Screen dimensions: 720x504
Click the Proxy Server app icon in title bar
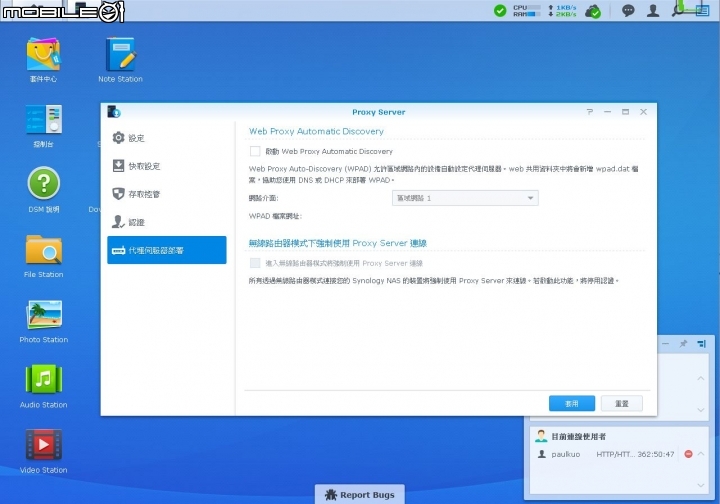113,112
